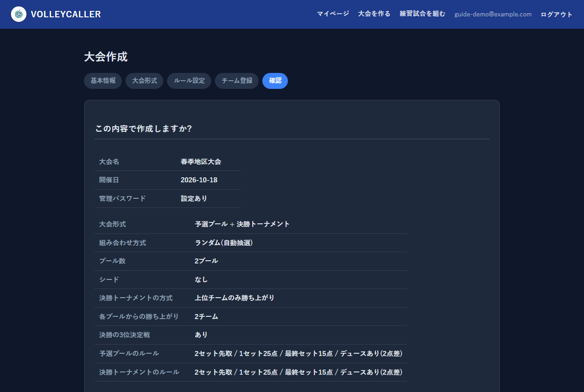Click the プール数 row label
584x392 pixels.
(x=112, y=261)
